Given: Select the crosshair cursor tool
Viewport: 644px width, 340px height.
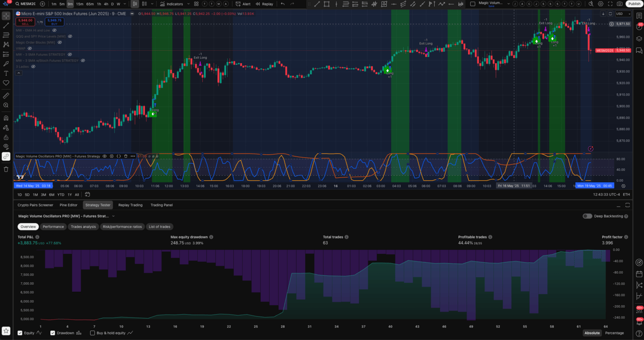Looking at the screenshot, I should point(6,16).
